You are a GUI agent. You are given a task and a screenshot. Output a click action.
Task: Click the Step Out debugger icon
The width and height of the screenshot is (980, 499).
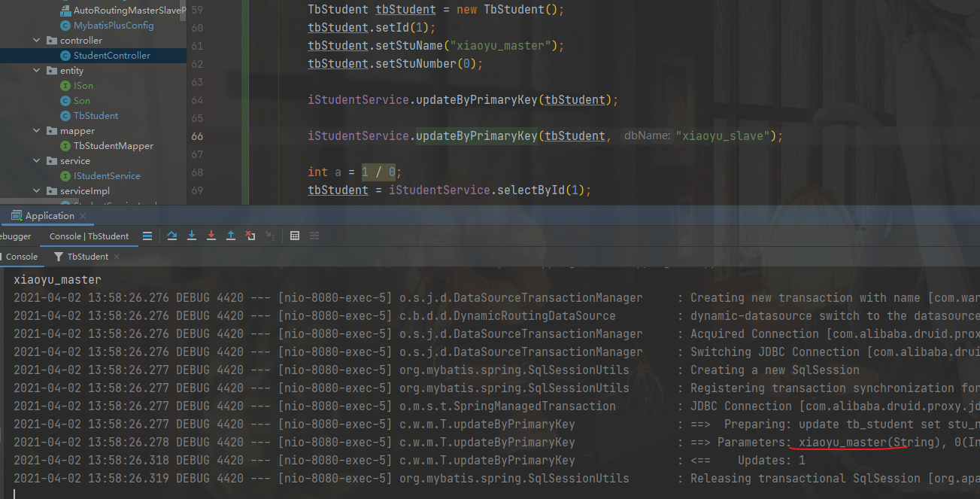(x=229, y=236)
